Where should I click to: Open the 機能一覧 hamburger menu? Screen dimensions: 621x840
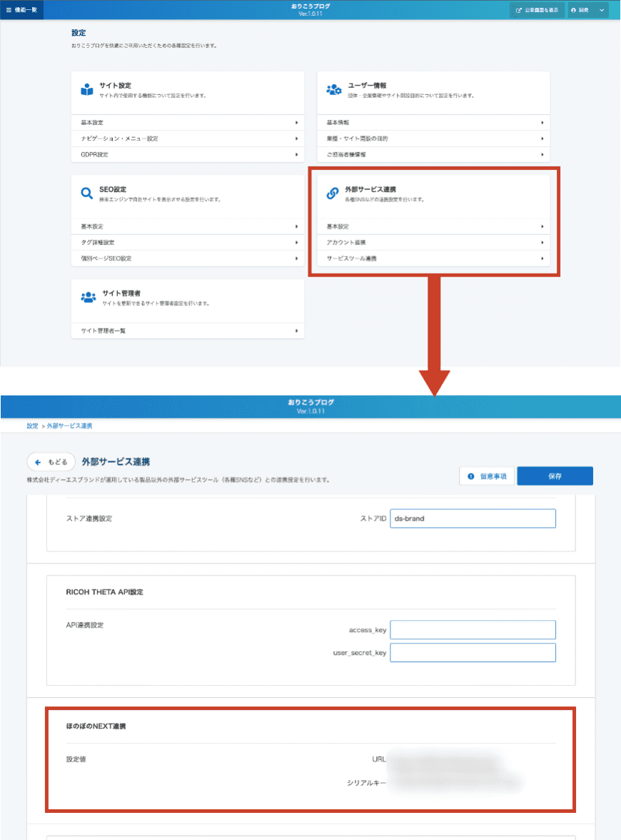pyautogui.click(x=21, y=10)
